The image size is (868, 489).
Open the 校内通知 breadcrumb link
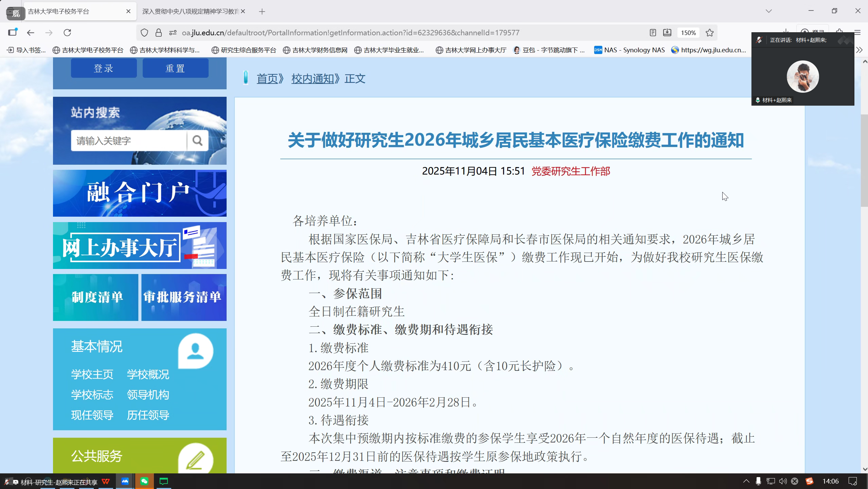pos(312,79)
